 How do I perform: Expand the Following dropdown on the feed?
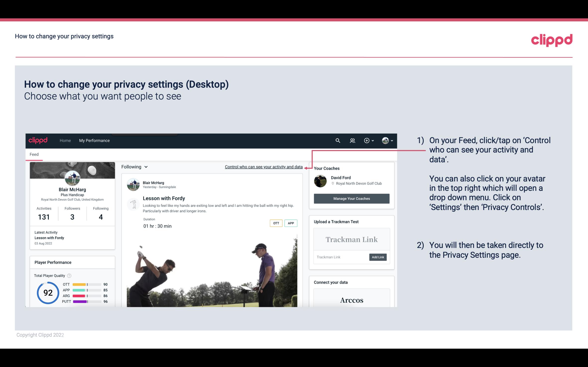tap(134, 167)
